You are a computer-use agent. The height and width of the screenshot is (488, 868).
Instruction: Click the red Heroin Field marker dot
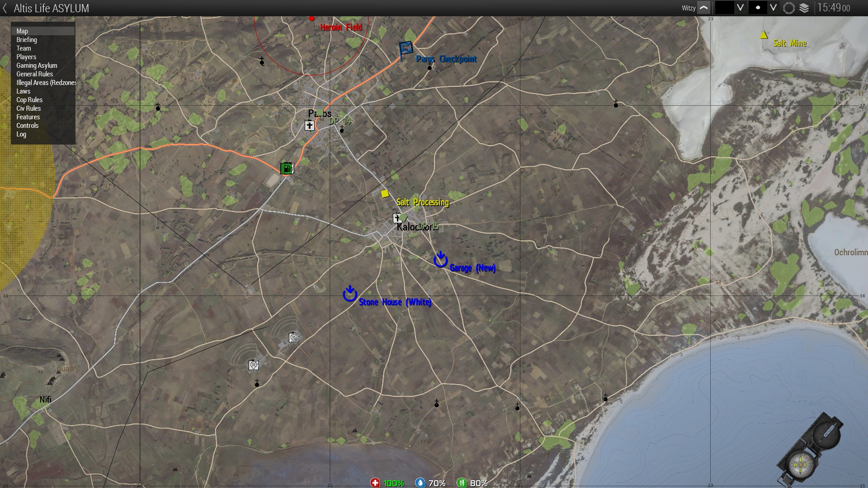pos(311,18)
